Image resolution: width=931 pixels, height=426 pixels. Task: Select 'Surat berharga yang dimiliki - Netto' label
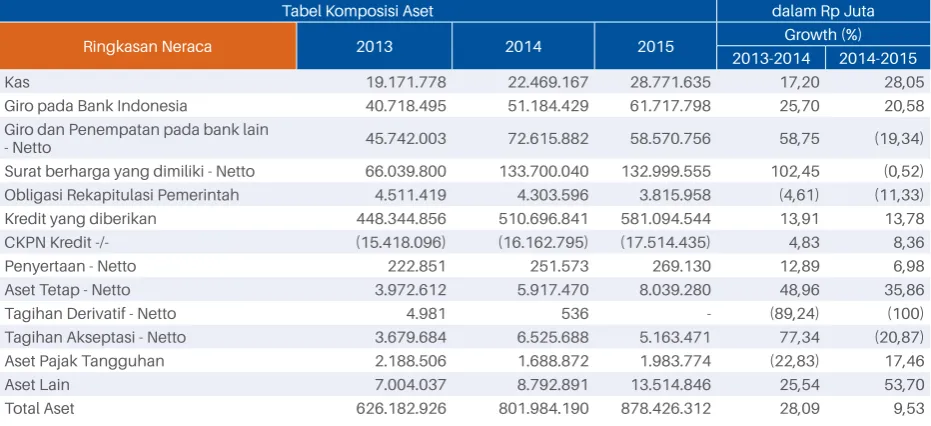(129, 171)
